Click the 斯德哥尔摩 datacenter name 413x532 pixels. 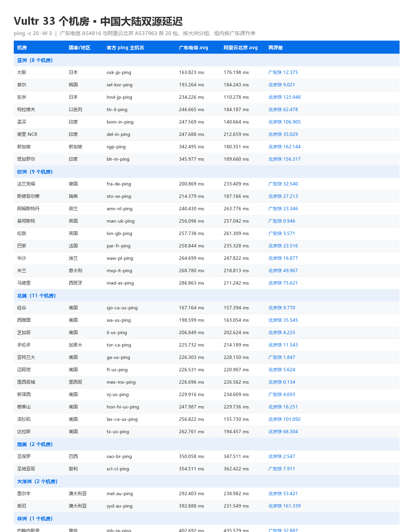coord(28,196)
